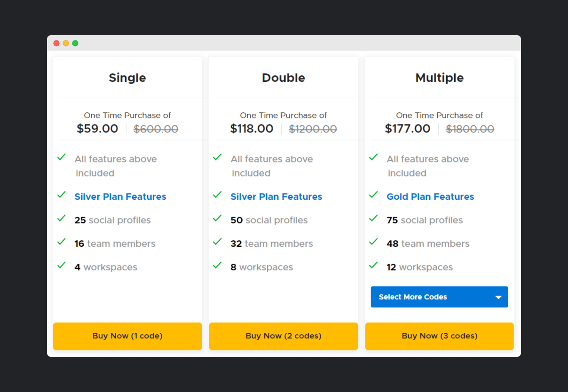Viewport: 568px width, 392px height.
Task: Click the 8 workspaces text
Action: 262,267
